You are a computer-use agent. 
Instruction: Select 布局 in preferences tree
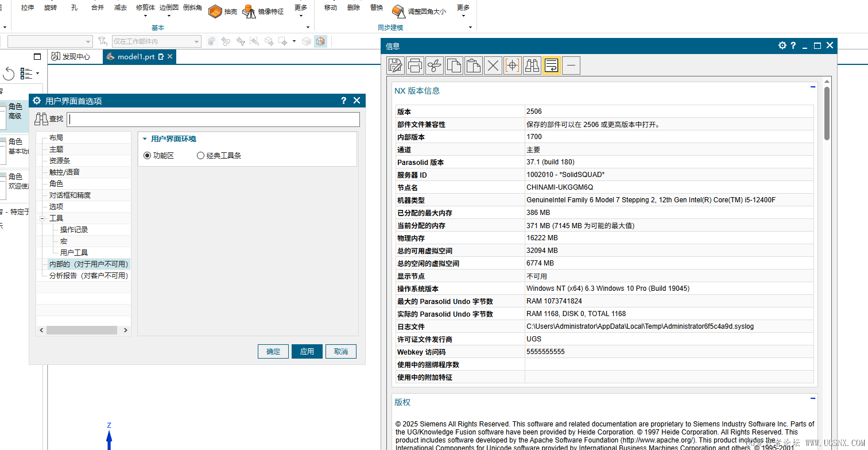[56, 138]
